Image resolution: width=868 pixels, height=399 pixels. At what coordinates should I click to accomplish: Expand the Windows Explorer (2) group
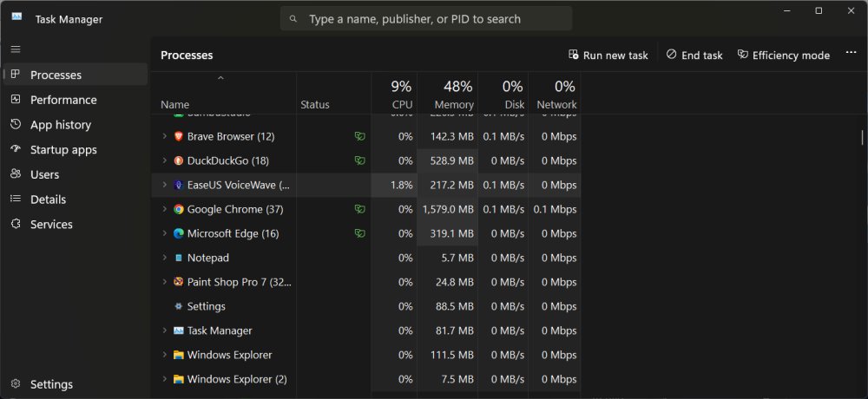tap(165, 379)
